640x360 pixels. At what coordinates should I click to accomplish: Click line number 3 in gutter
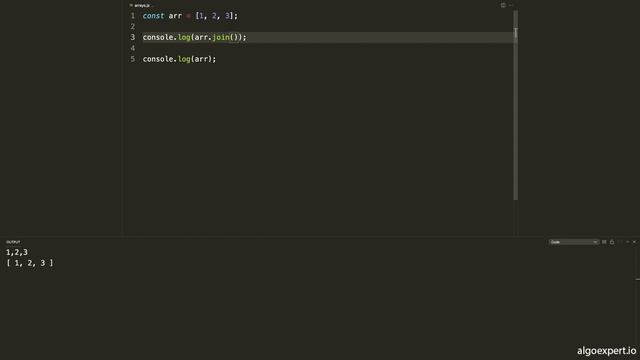pyautogui.click(x=133, y=37)
